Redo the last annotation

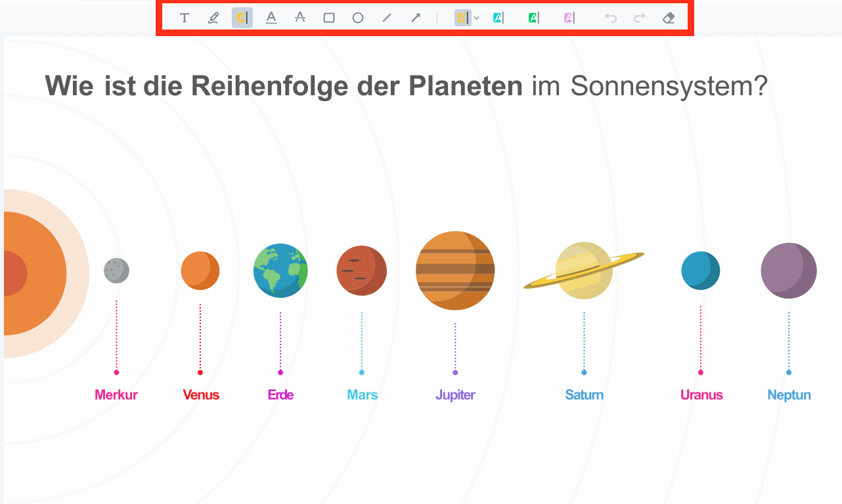(x=639, y=18)
